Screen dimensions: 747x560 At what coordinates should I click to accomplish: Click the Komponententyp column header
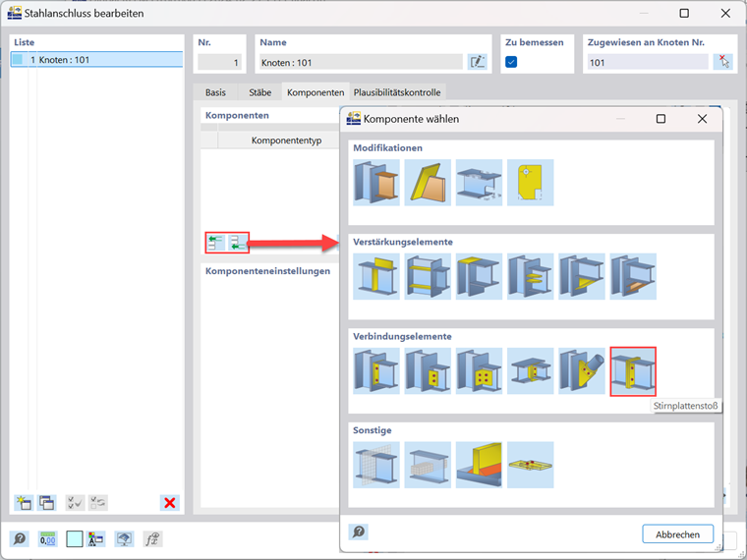[286, 140]
